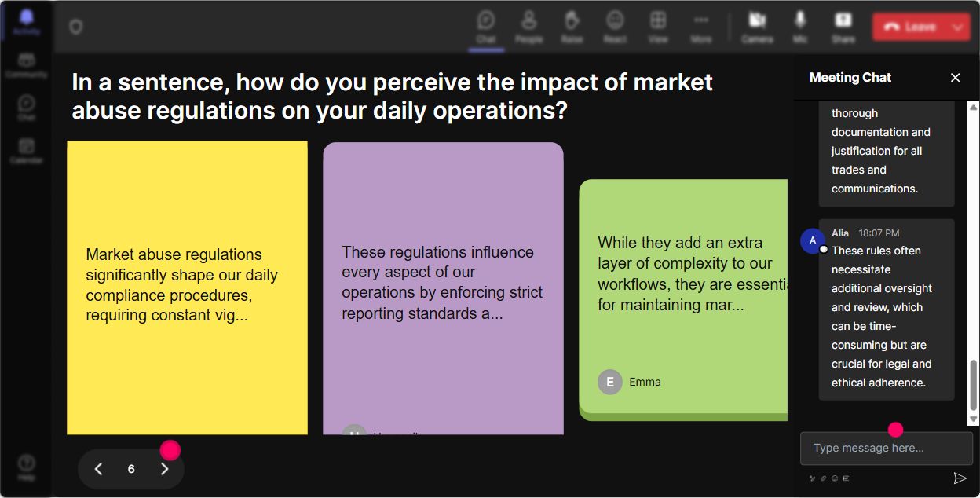Toggle the meeting Chat panel from the toolbar
980x498 pixels.
pos(486,27)
